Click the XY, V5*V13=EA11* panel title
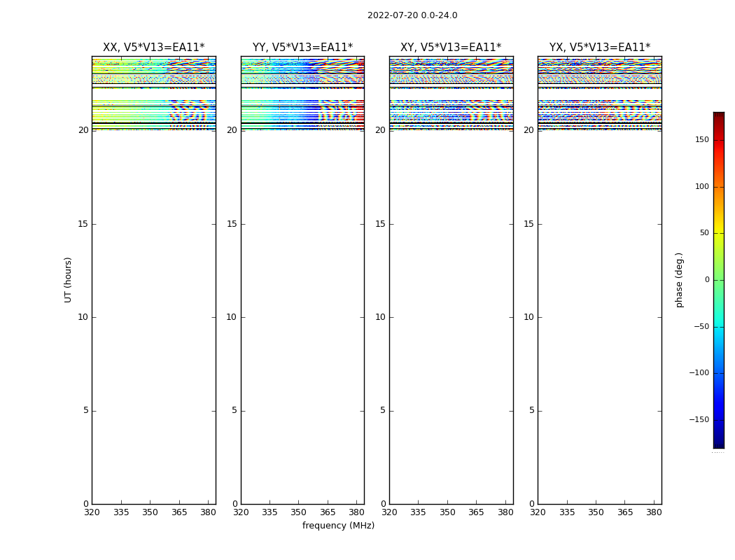735x560 pixels. 451,48
